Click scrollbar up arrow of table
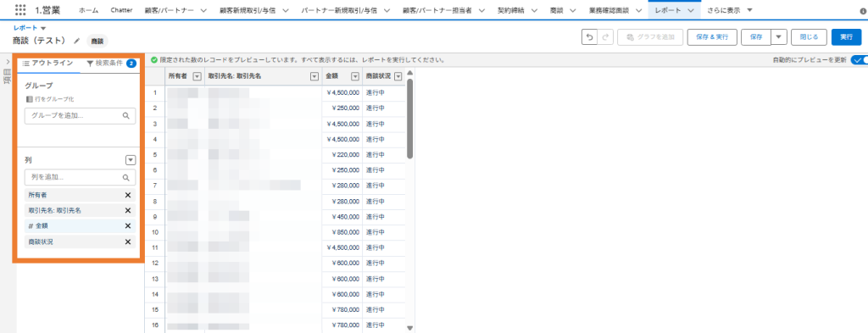 409,73
